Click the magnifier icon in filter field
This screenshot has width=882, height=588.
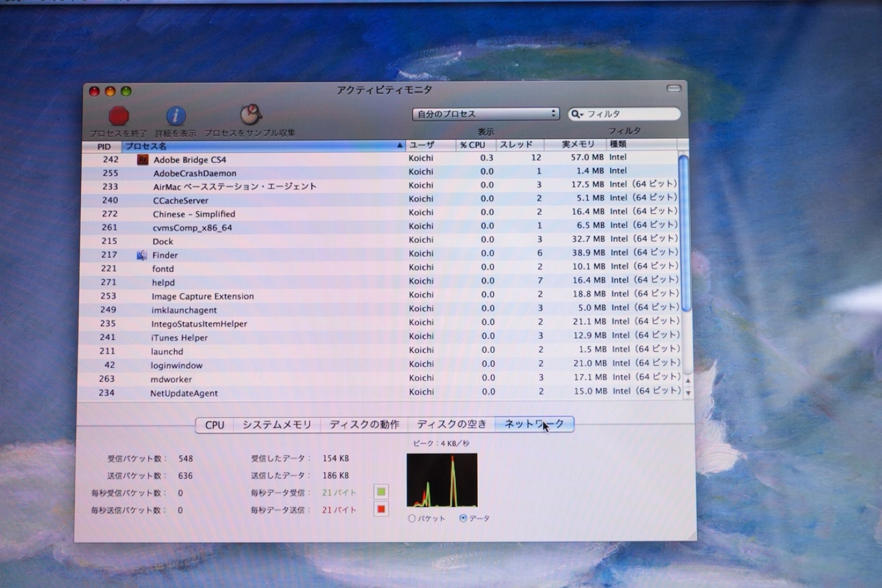pyautogui.click(x=576, y=114)
